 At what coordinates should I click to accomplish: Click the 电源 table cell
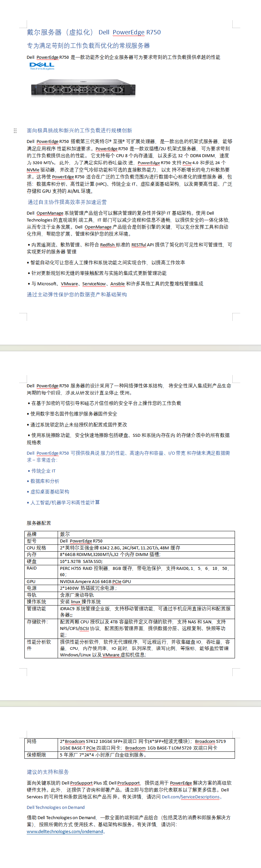41,588
